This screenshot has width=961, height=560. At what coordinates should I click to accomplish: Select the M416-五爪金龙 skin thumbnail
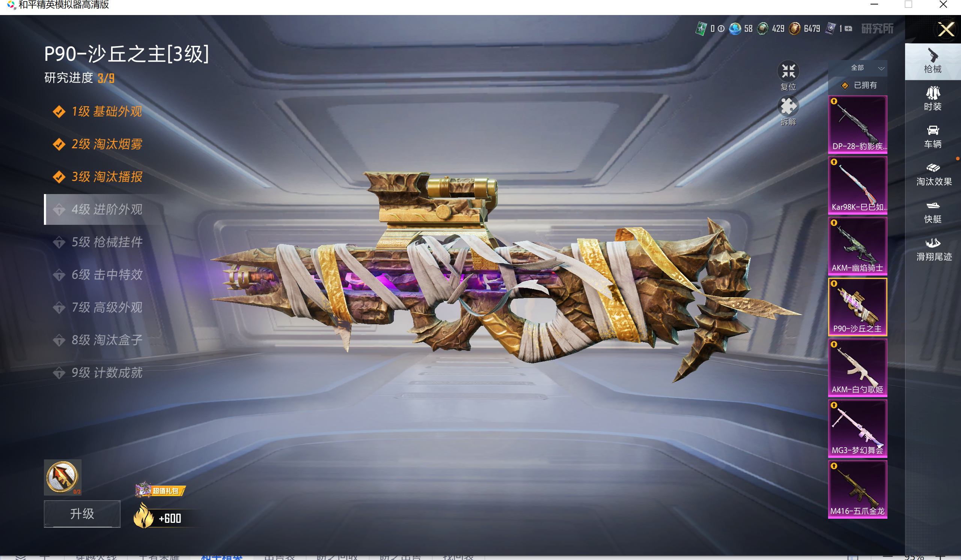click(x=857, y=489)
